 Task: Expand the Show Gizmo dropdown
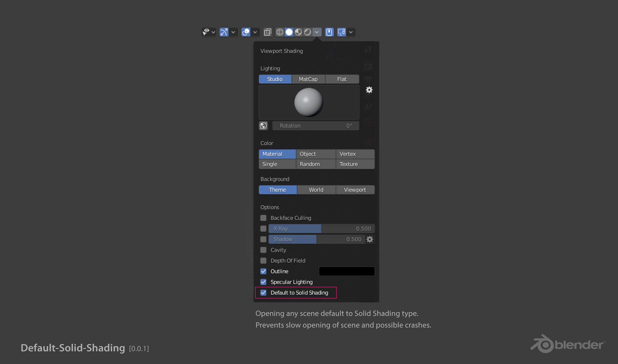(233, 32)
